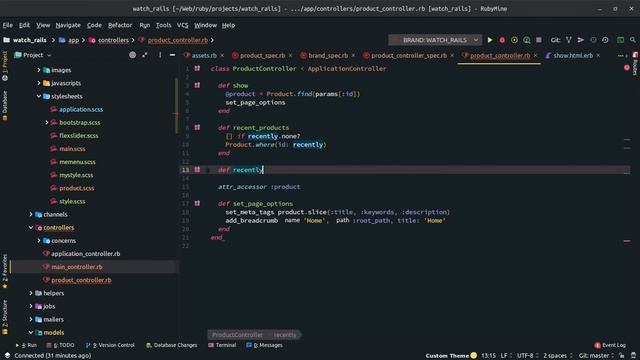The image size is (640, 360).
Task: Click gutter icon beside def recent_products
Action: 197,128
